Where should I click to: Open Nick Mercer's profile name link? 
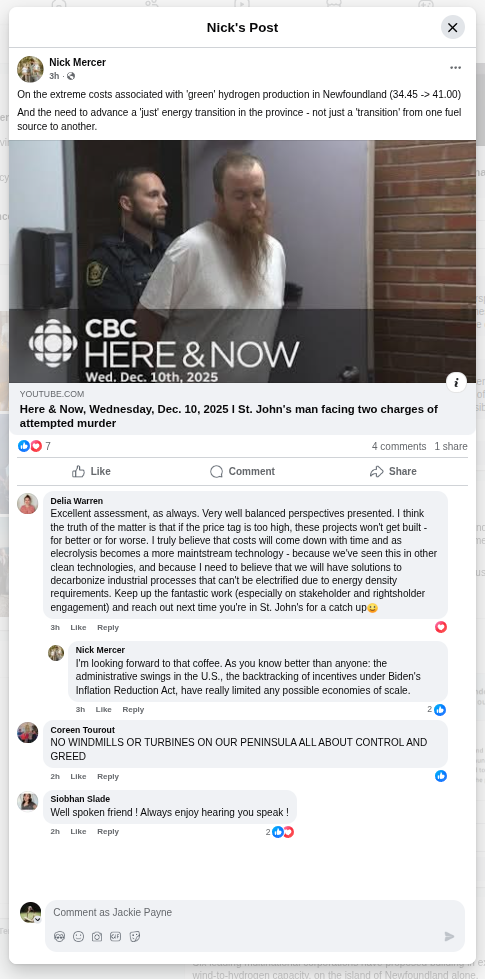(77, 62)
